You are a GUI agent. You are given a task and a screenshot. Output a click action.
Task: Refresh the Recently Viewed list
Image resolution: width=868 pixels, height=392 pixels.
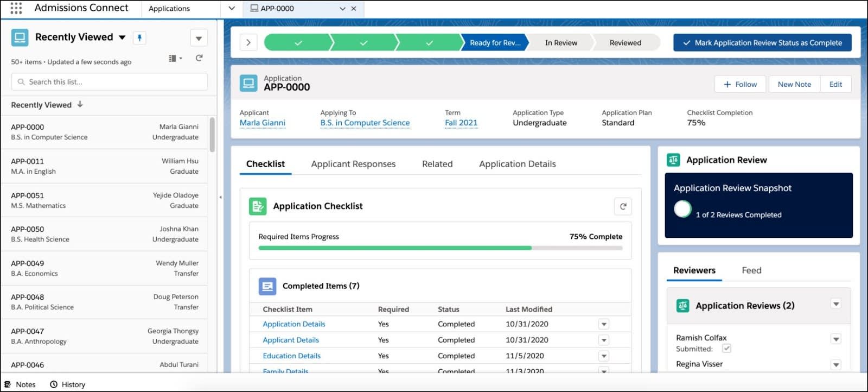click(x=199, y=58)
